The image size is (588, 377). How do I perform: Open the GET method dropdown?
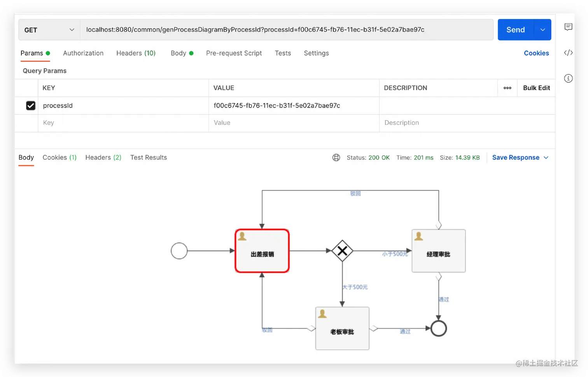tap(49, 30)
